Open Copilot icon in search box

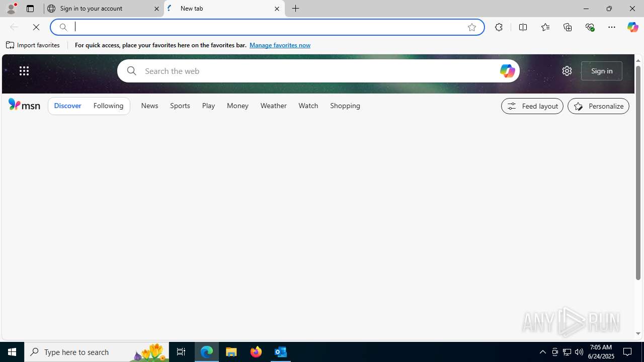point(507,71)
